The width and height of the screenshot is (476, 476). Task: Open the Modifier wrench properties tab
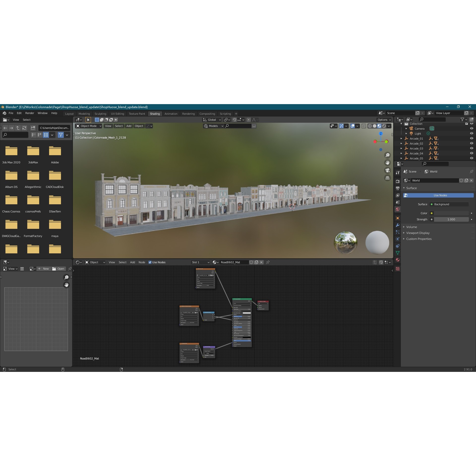398,225
